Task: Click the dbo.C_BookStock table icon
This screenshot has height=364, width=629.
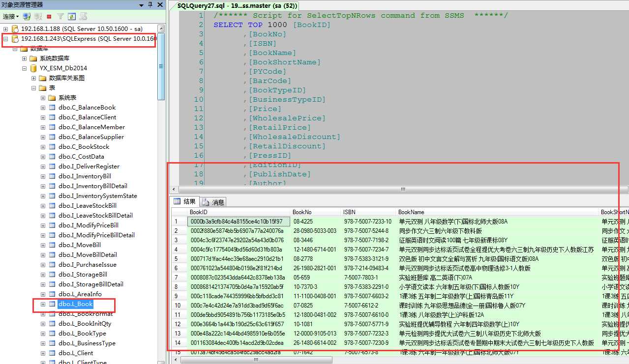Action: click(x=52, y=147)
